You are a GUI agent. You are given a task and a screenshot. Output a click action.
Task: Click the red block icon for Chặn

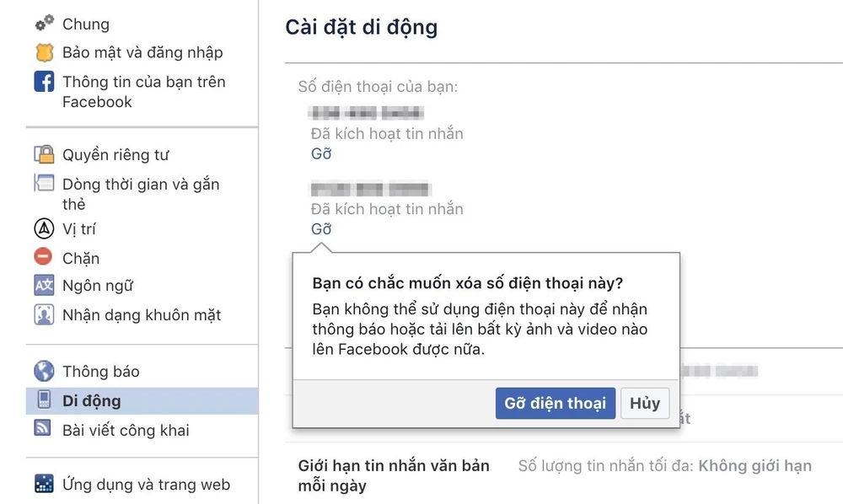click(x=44, y=257)
